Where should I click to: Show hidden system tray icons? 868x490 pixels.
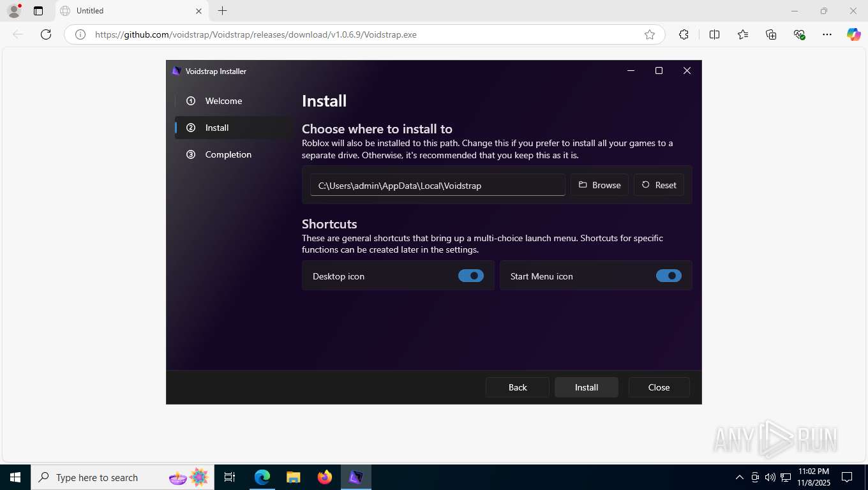(x=740, y=477)
